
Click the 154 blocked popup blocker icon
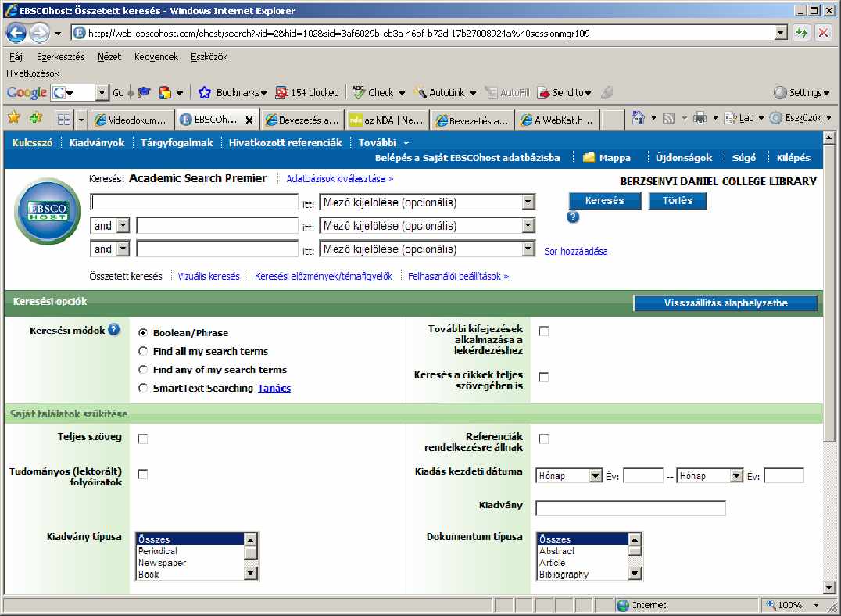click(x=281, y=92)
